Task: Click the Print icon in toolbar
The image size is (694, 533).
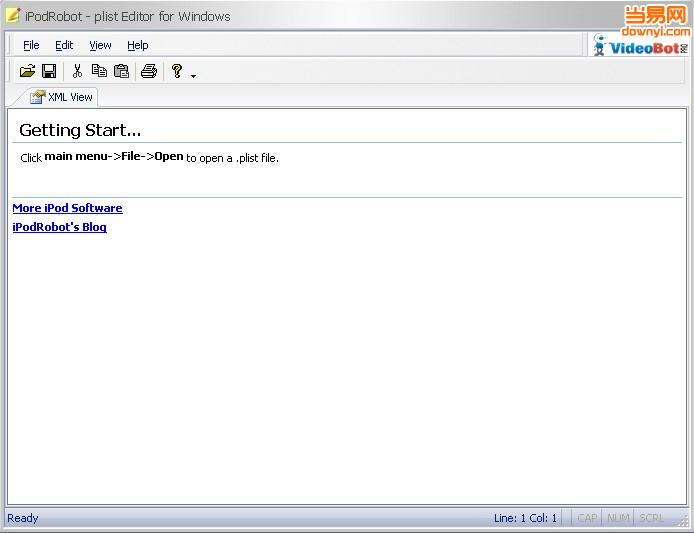Action: click(149, 71)
